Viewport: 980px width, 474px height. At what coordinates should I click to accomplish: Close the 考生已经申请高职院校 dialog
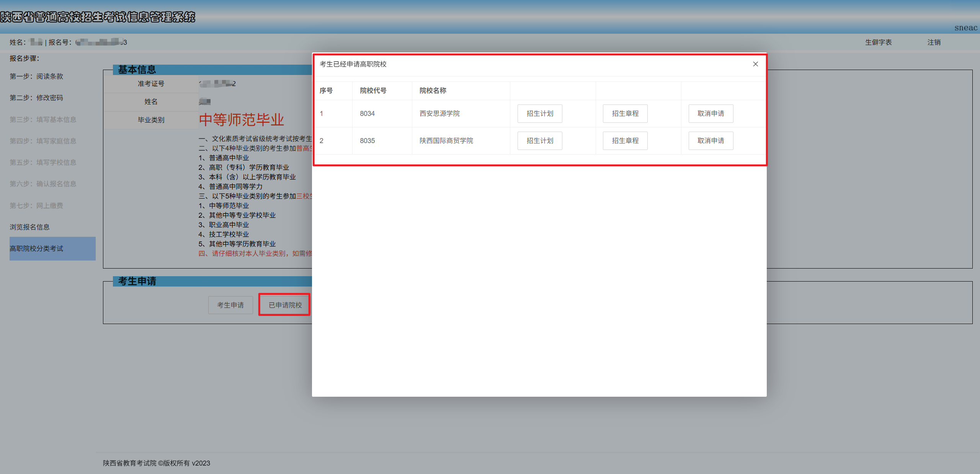point(755,64)
